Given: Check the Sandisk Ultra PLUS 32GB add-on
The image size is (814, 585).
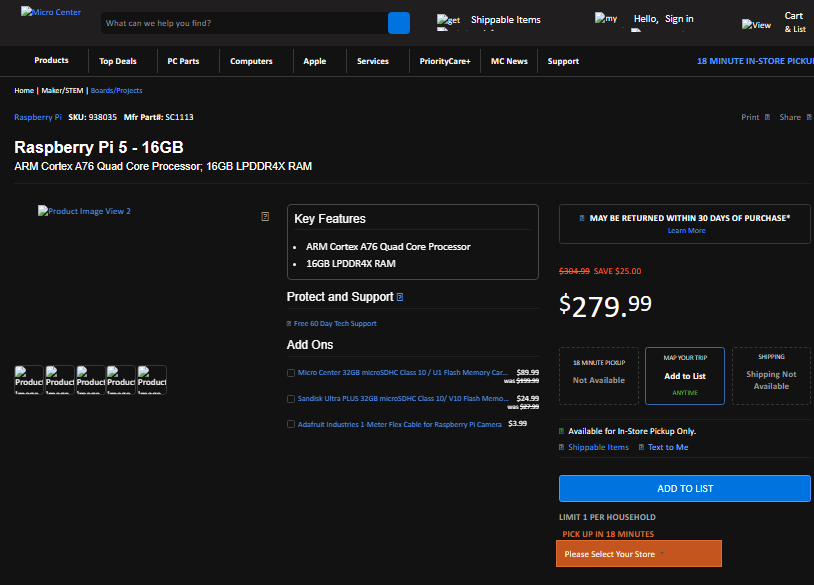Looking at the screenshot, I should tap(291, 399).
